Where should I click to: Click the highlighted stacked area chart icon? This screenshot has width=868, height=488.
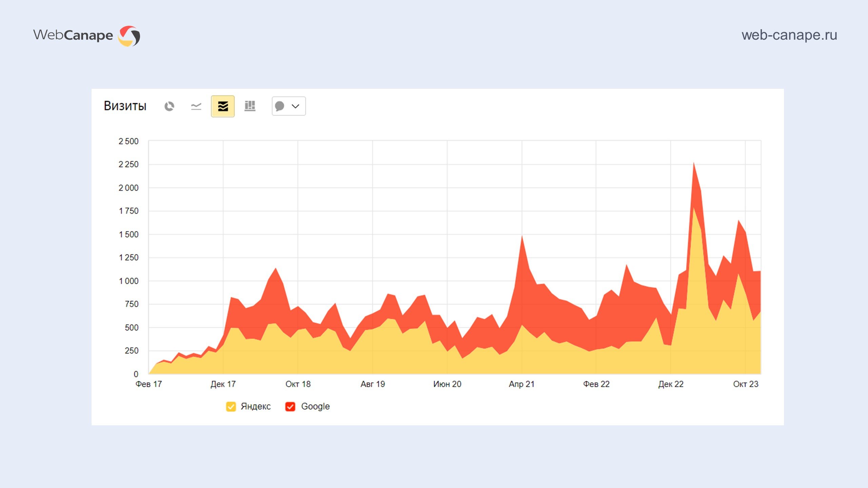(223, 106)
